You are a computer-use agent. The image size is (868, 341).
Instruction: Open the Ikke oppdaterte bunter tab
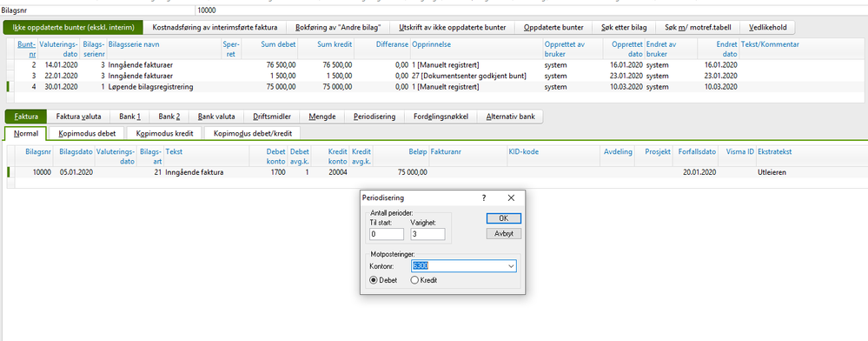pos(73,27)
